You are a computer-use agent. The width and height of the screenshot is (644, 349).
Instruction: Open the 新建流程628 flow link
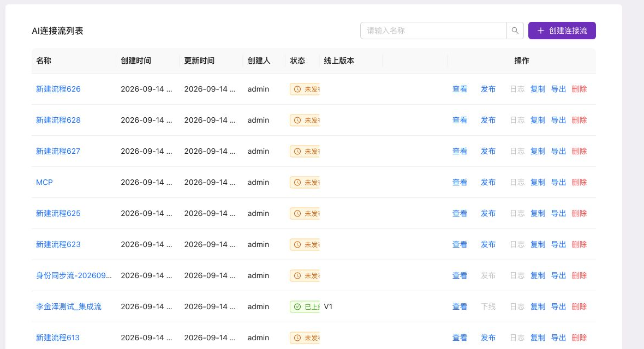[58, 121]
